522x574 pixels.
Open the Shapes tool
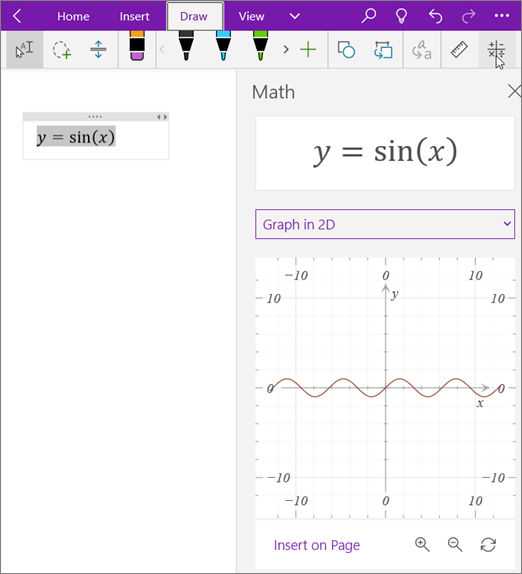(346, 50)
